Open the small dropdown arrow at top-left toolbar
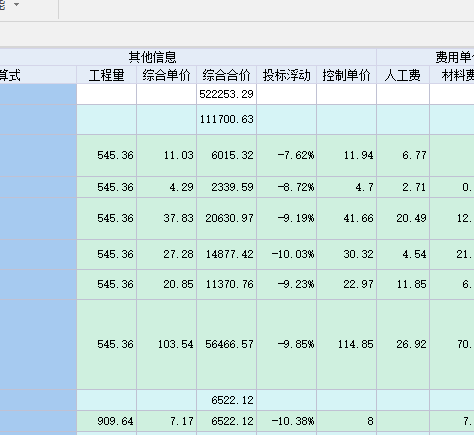 point(16,5)
